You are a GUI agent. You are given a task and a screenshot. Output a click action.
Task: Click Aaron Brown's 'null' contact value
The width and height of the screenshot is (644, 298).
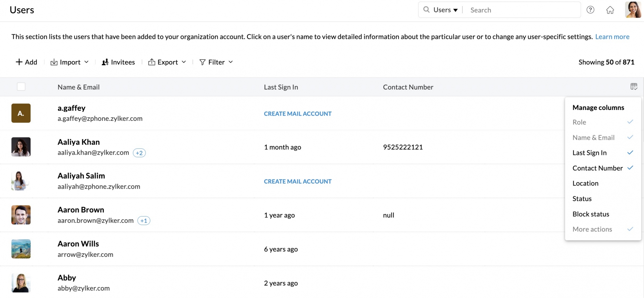pos(389,215)
